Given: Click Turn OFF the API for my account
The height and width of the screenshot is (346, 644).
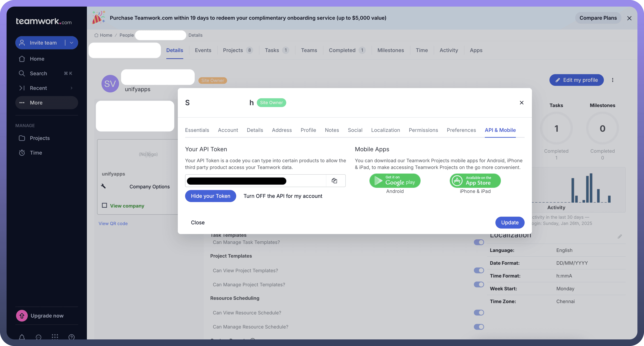Looking at the screenshot, I should [283, 196].
